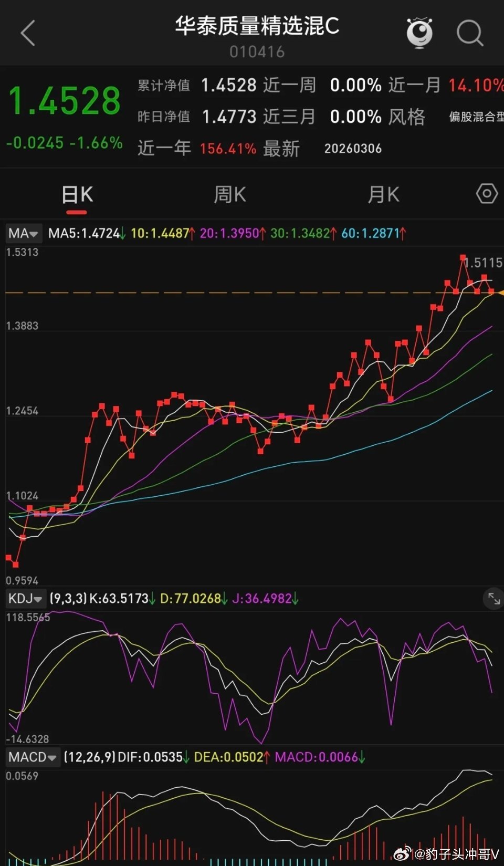Tap the daily change -0.0245 -1.66%
Screen dimensions: 504x866
(x=65, y=143)
